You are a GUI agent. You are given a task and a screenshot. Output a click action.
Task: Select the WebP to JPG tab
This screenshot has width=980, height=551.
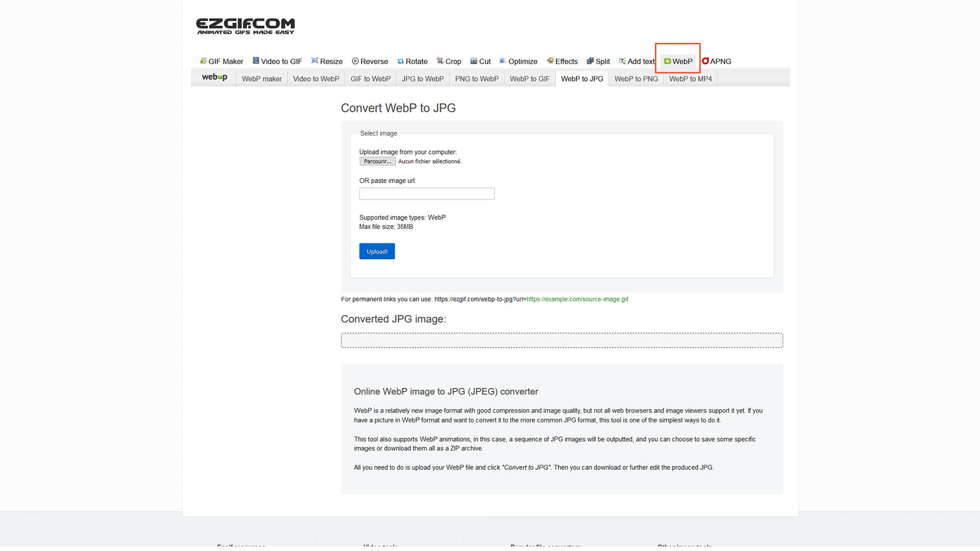point(582,79)
